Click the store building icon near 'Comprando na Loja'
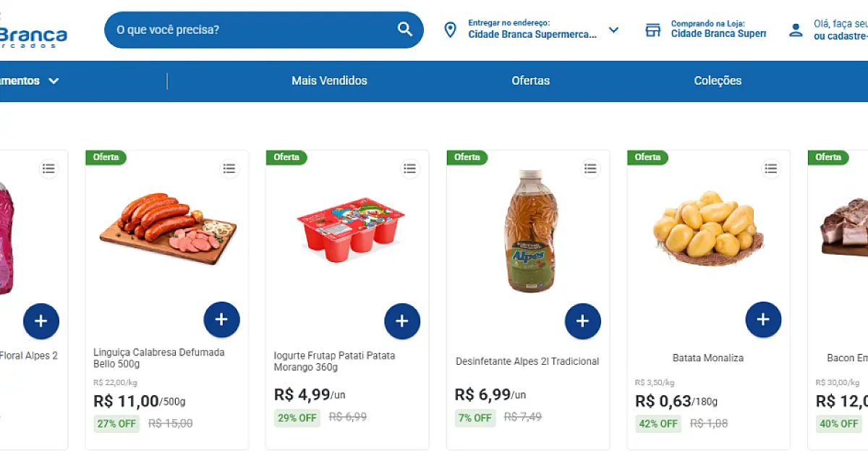 (653, 29)
